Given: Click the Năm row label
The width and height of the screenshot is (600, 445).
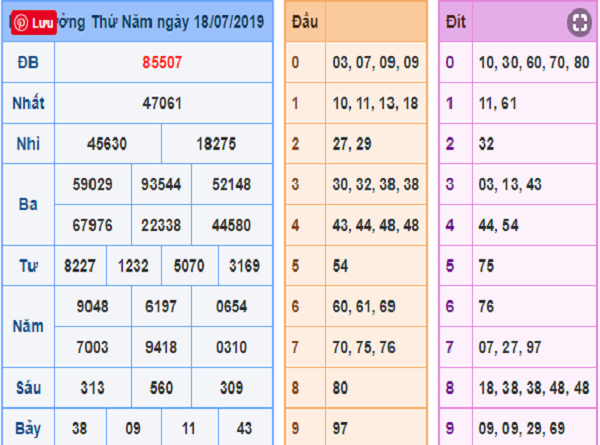Looking at the screenshot, I should tap(28, 327).
